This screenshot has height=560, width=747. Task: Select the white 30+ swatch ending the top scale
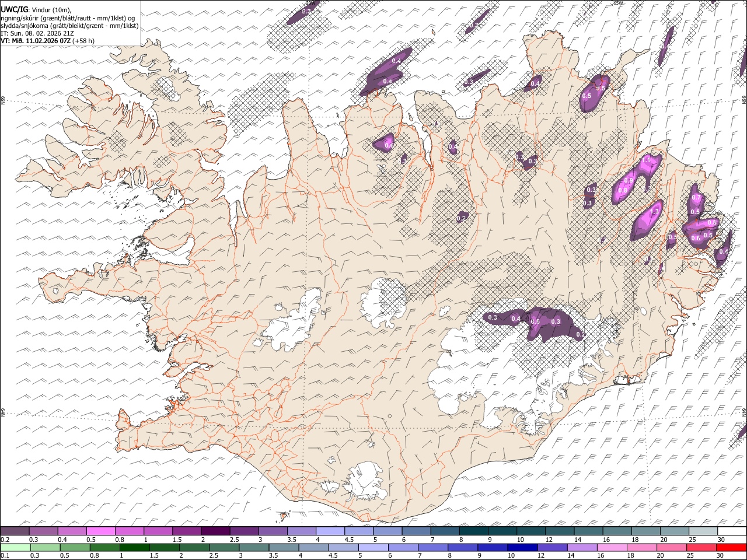click(731, 531)
